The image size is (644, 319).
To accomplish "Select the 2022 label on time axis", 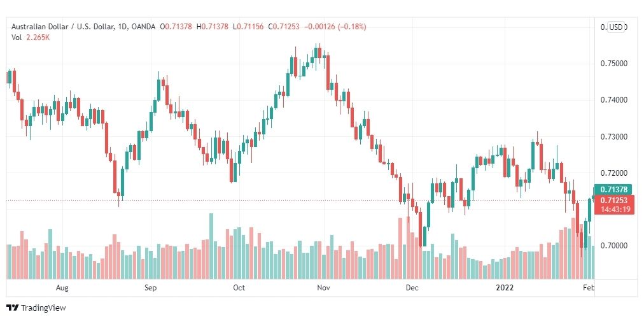I will [505, 288].
